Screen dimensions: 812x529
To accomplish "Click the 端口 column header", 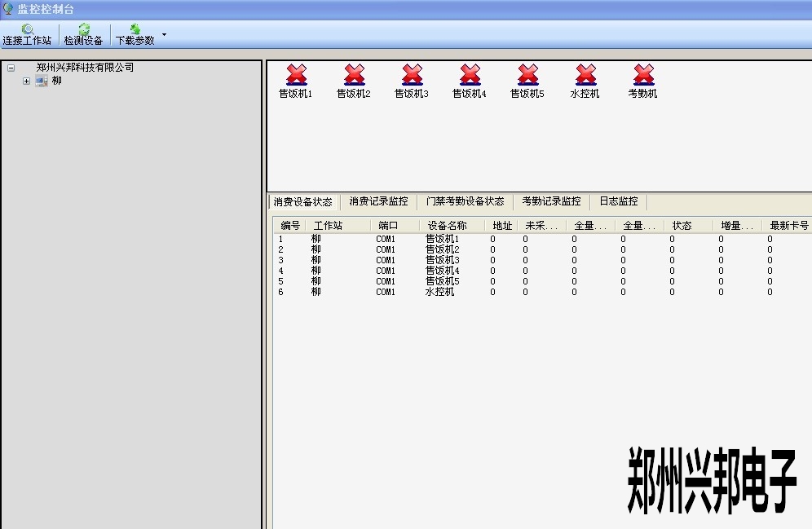I will click(395, 226).
